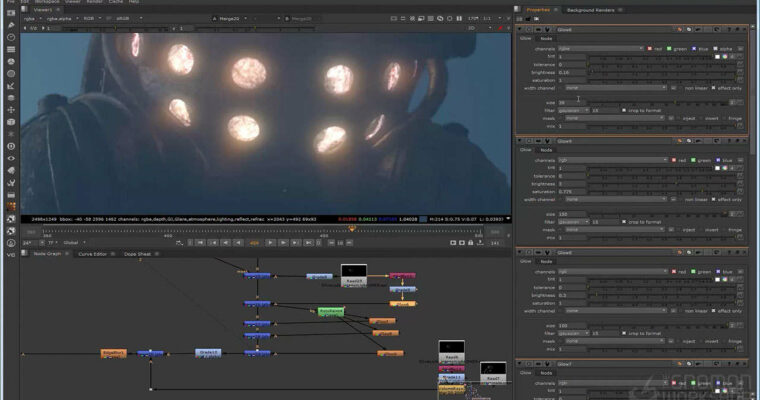Click the viewer pause updates icon
Viewport: 760px width, 400px height.
[459, 18]
